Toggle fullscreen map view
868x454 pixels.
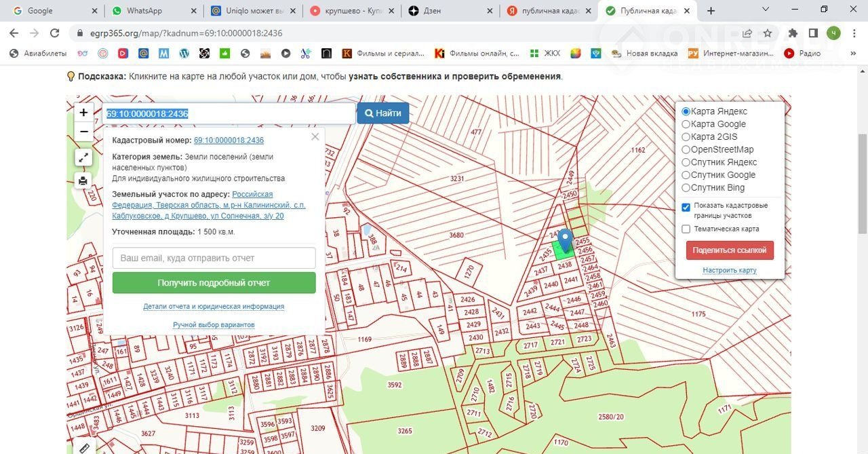point(83,157)
